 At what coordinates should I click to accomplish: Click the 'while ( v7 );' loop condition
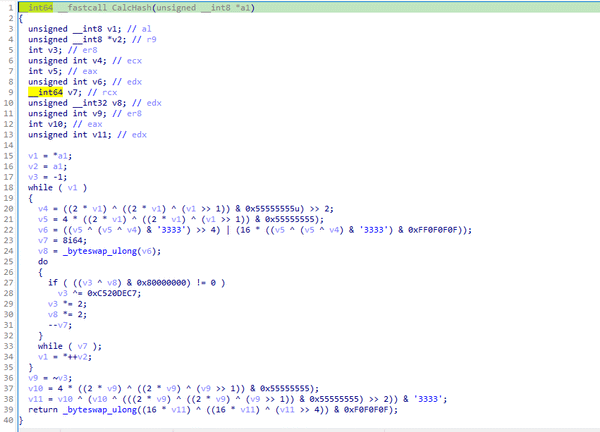pyautogui.click(x=70, y=346)
